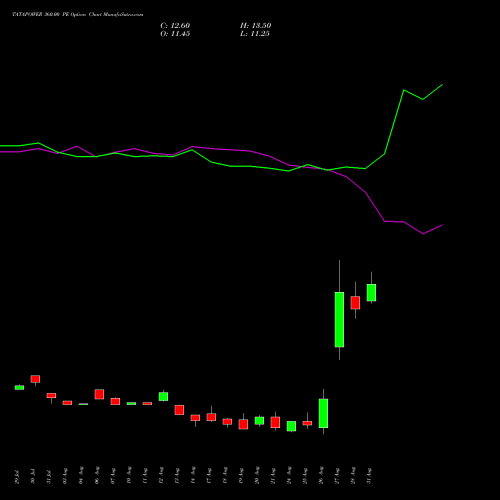Click the first green candle for 29 Jul

click(19, 387)
